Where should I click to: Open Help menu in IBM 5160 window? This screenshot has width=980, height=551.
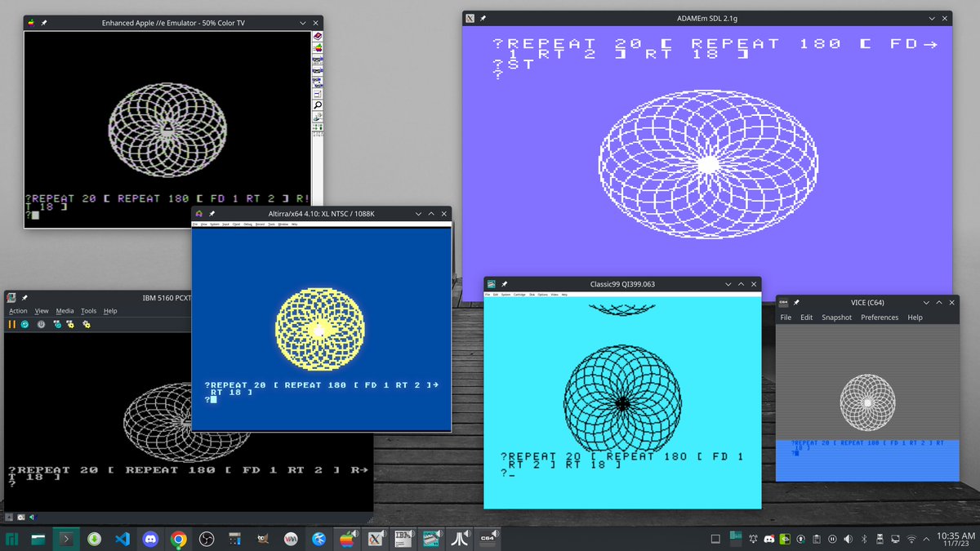tap(110, 311)
